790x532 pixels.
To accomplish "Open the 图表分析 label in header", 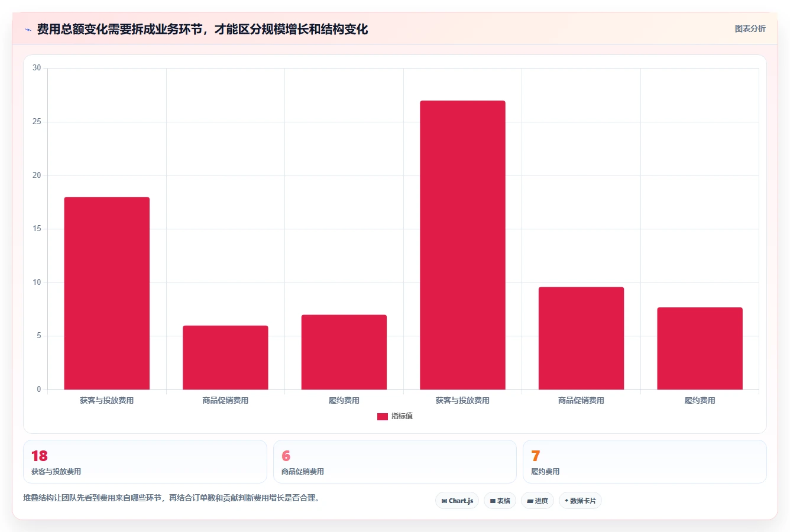I will (x=750, y=28).
